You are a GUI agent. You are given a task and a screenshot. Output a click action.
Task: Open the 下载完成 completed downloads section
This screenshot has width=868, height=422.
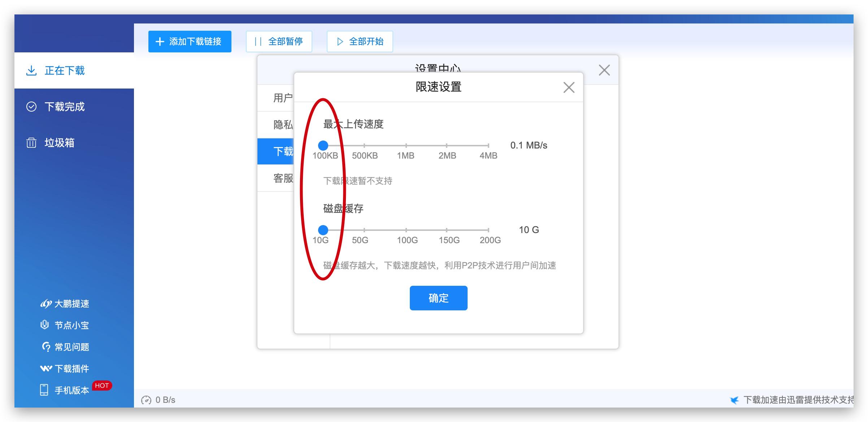(x=64, y=107)
